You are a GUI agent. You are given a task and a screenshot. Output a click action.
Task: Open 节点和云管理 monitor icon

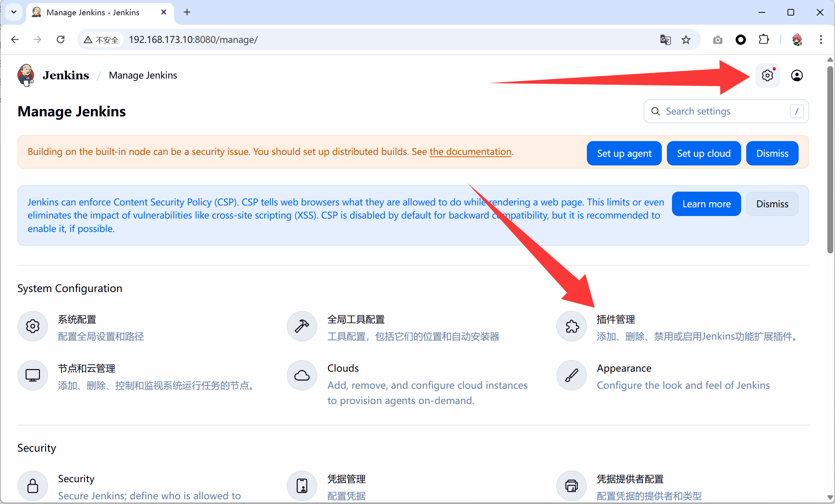point(33,375)
